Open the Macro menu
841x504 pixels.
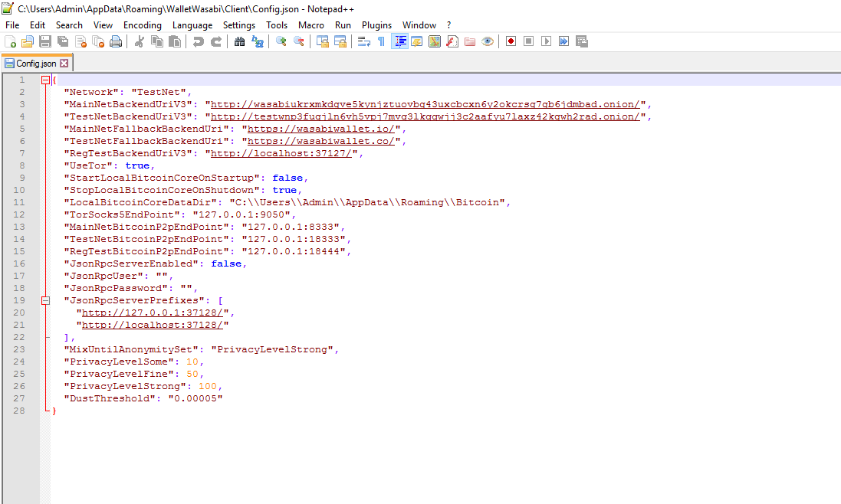311,25
